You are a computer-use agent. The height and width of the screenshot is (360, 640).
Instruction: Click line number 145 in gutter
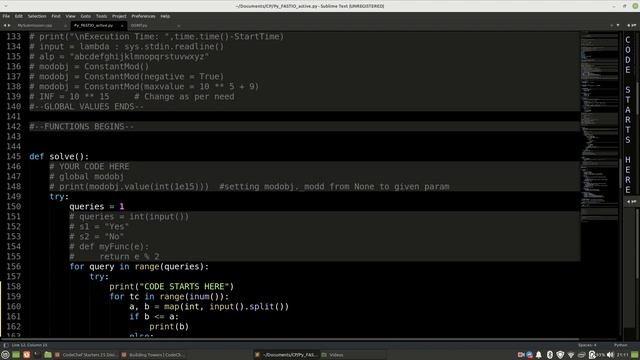[13, 156]
